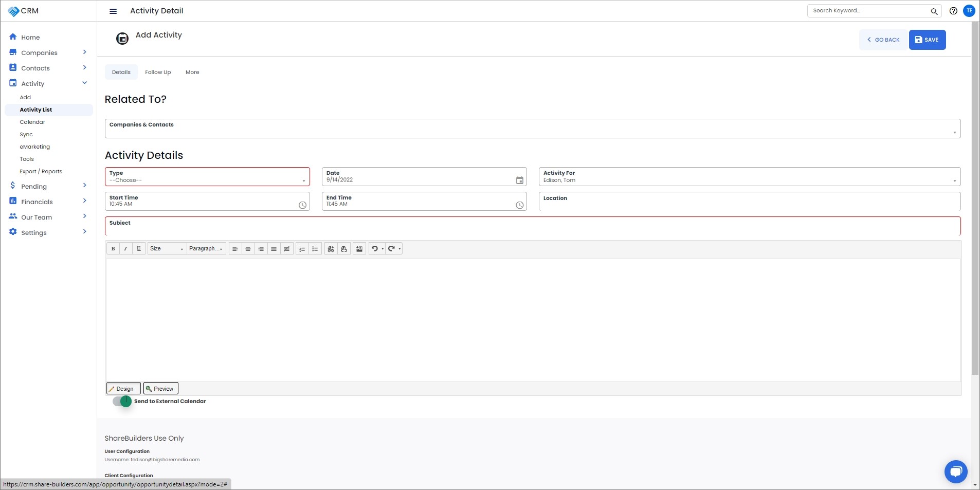The width and height of the screenshot is (980, 490).
Task: Open the Activity For dropdown
Action: pos(749,177)
